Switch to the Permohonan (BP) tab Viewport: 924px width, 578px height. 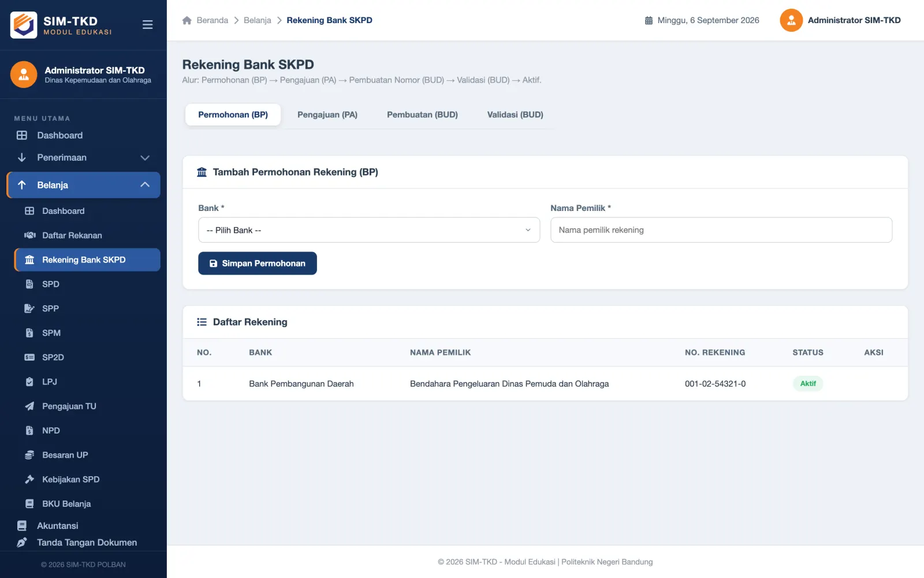click(233, 114)
